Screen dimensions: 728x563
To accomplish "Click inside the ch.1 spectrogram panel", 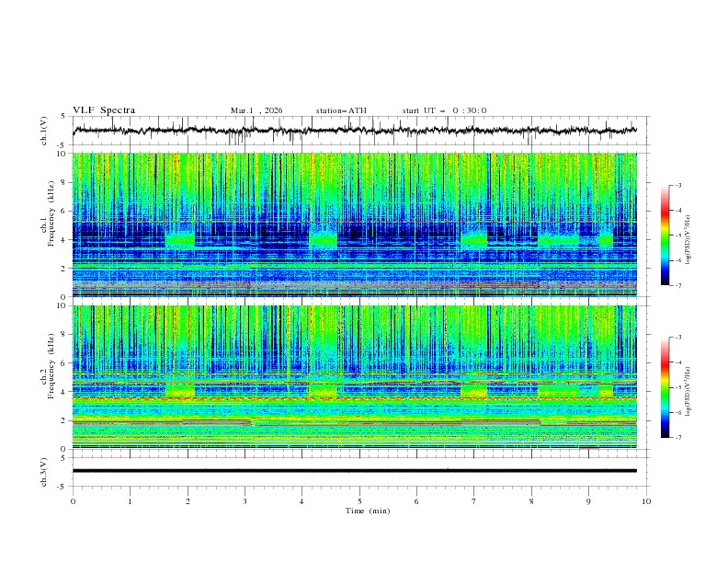I will pyautogui.click(x=355, y=224).
